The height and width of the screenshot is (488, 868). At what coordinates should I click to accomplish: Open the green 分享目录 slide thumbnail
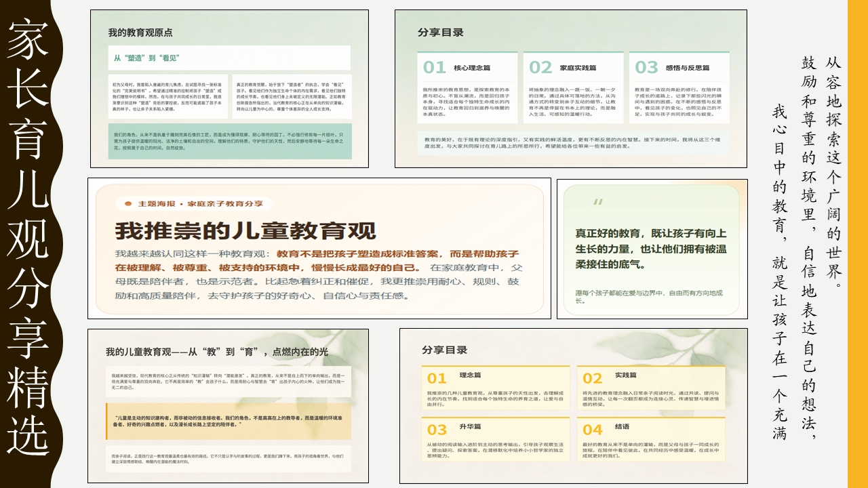click(x=571, y=89)
